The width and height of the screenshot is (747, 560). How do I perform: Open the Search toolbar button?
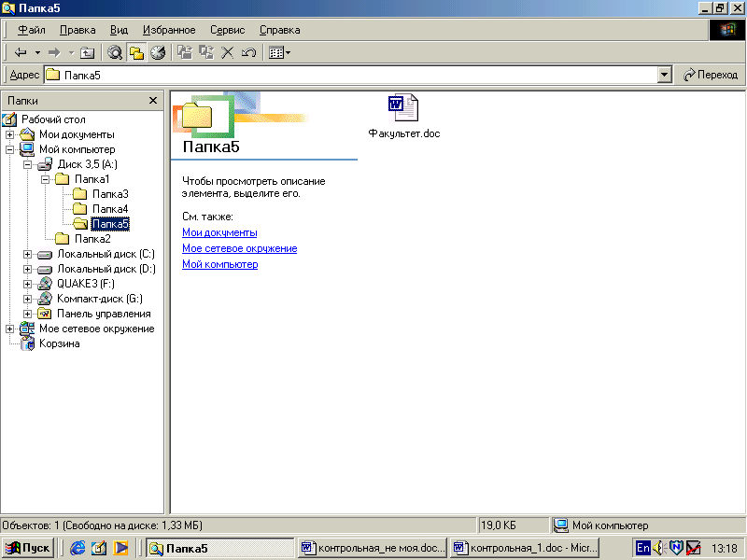[115, 52]
